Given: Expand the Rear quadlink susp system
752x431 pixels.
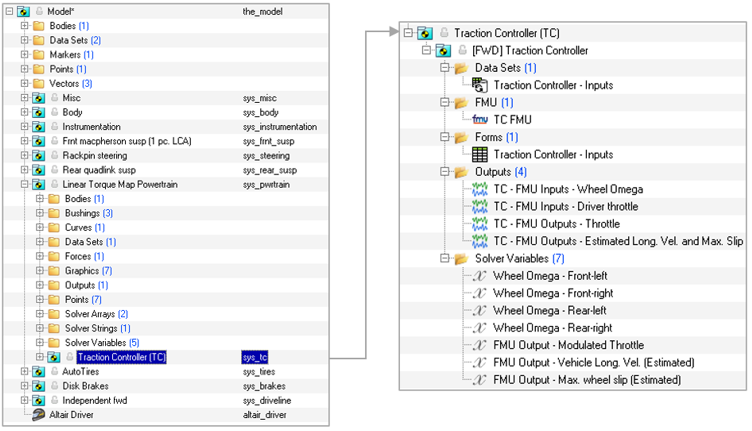Looking at the screenshot, I should (25, 170).
